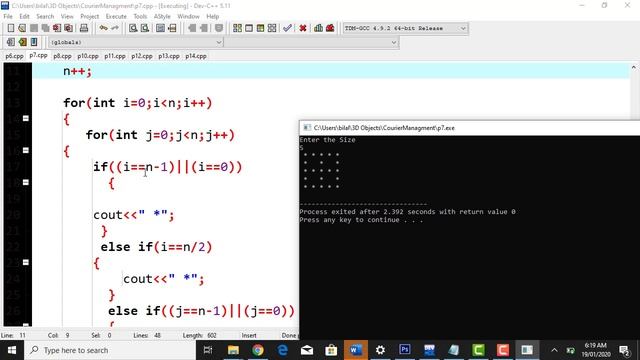Click the back navigation arrow in toolbar
The height and width of the screenshot is (360, 640).
[192, 28]
